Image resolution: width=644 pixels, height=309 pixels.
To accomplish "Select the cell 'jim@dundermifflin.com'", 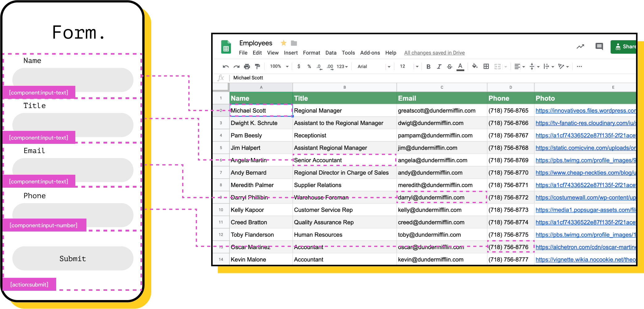I will point(442,148).
